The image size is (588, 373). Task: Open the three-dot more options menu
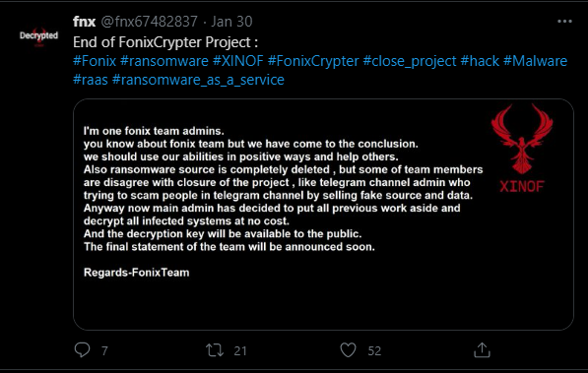(x=564, y=22)
